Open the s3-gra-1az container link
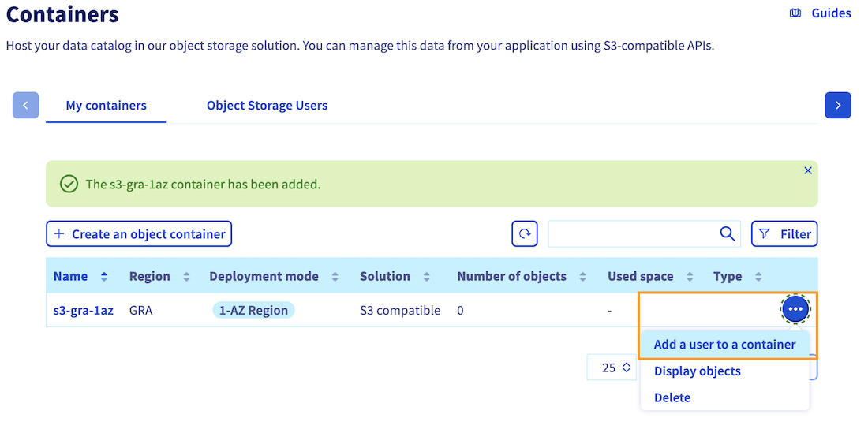The height and width of the screenshot is (444, 868). [x=83, y=311]
